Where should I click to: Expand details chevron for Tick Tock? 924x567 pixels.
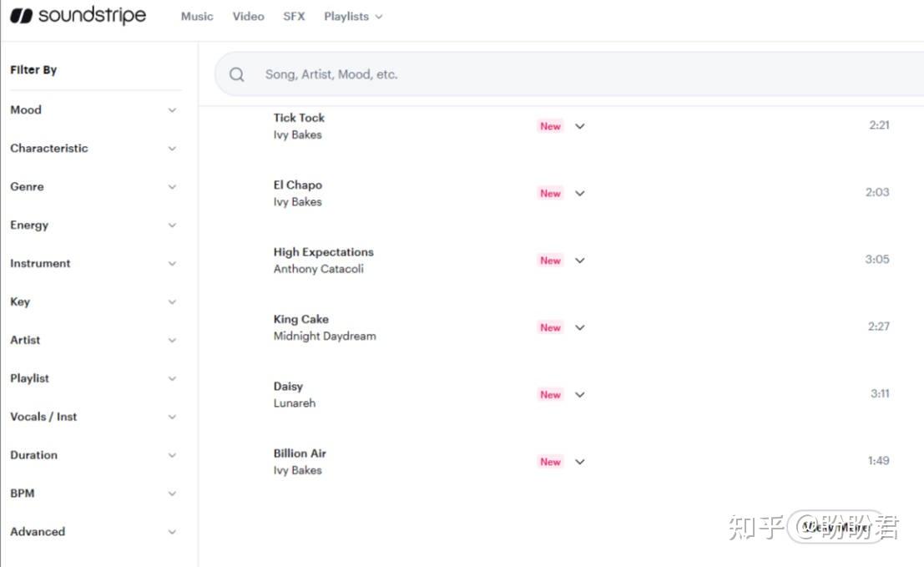coord(580,126)
